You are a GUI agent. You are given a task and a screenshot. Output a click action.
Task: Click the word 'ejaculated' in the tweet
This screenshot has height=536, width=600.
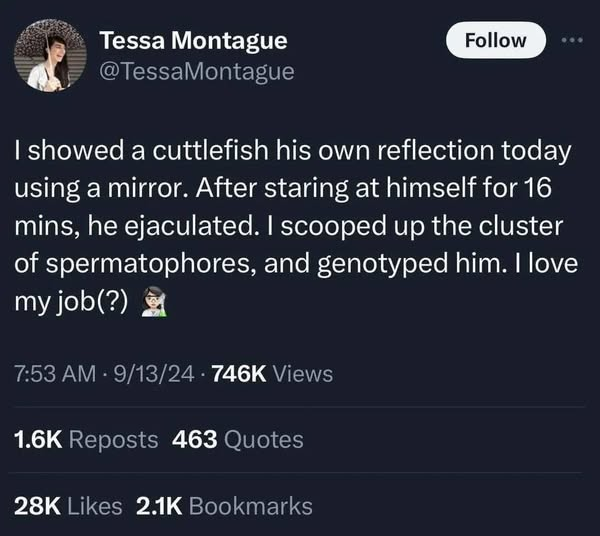click(x=173, y=227)
